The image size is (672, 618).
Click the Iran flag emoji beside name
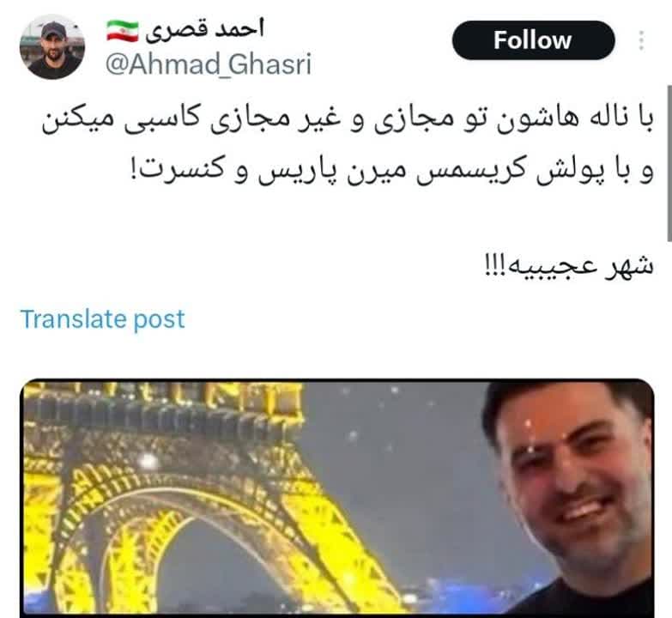pyautogui.click(x=123, y=31)
